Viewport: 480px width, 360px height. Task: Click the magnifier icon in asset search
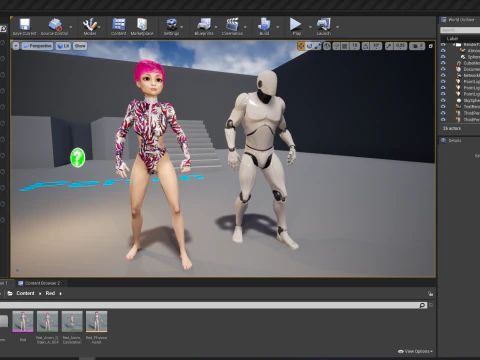coord(422,305)
